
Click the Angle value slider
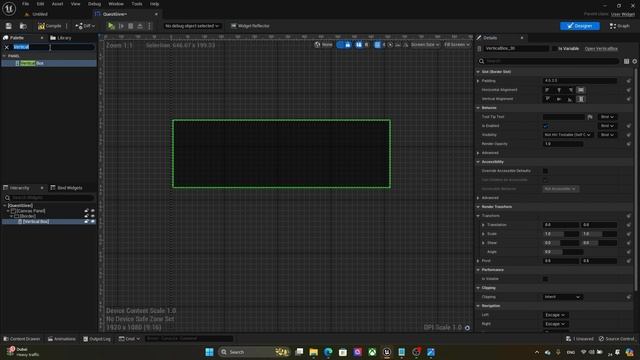563,252
